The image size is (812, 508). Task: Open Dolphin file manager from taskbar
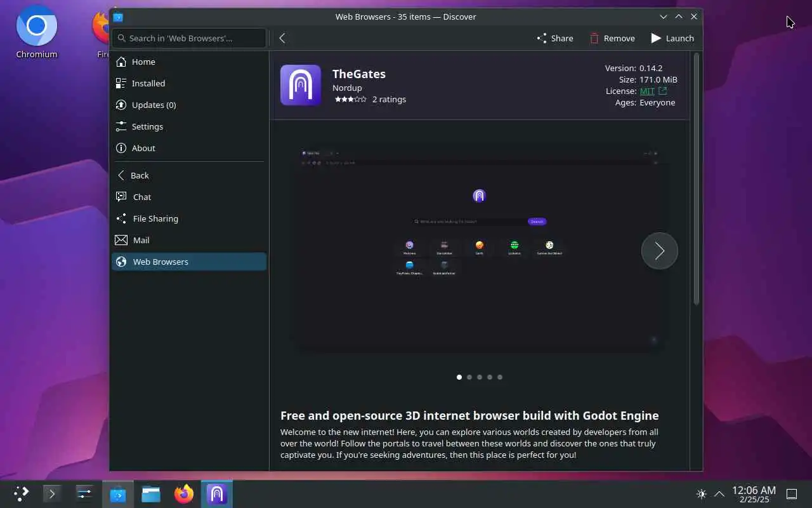(151, 493)
